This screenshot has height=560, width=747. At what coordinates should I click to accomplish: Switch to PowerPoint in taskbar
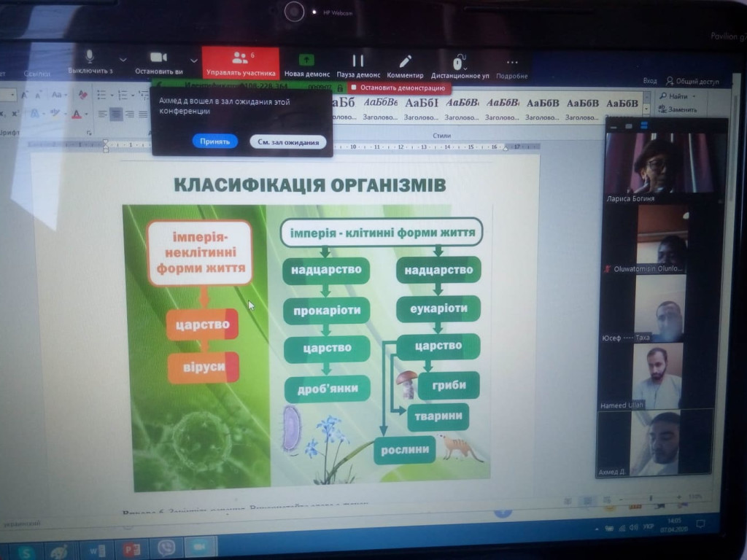point(131,550)
